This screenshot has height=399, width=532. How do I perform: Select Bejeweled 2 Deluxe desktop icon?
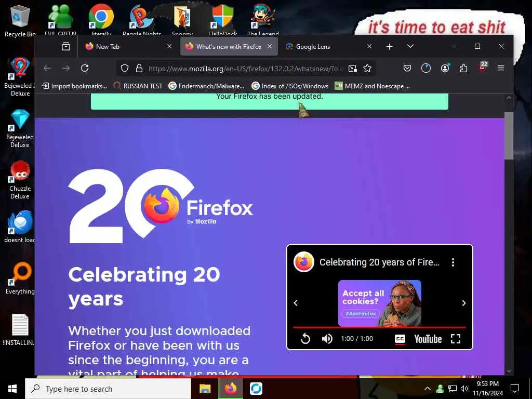(20, 77)
